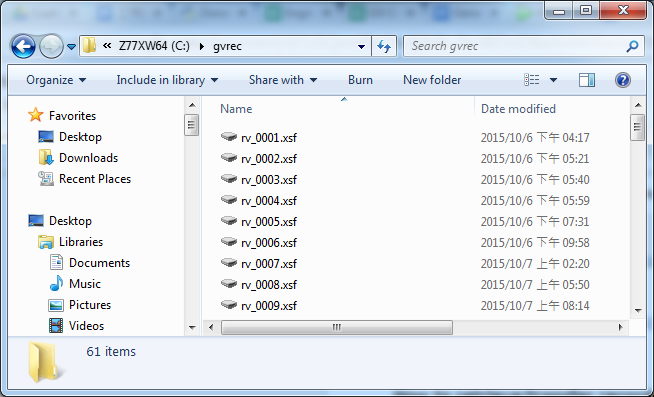
Task: Click the drive icon of rv_0005.xsf
Action: 229,220
